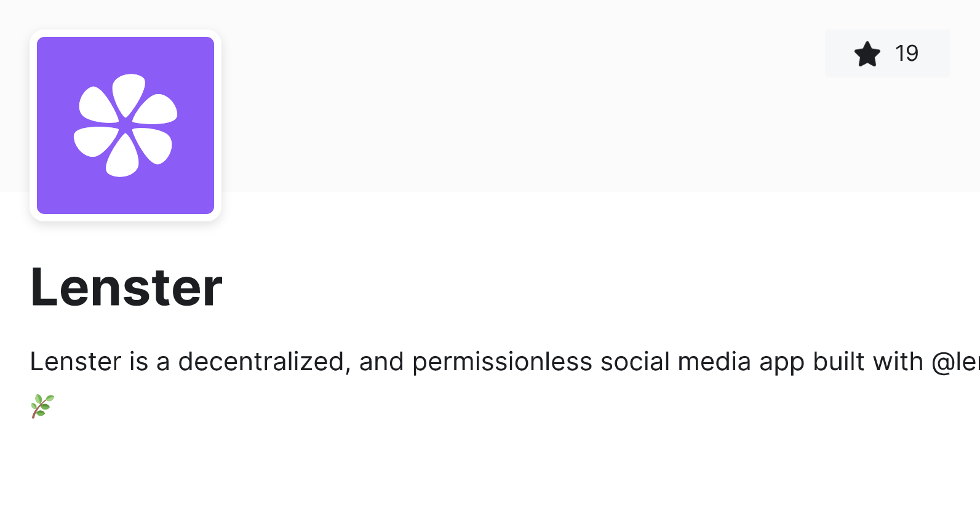Click the green sprig emoji
Screen dimensions: 980x511
42,406
